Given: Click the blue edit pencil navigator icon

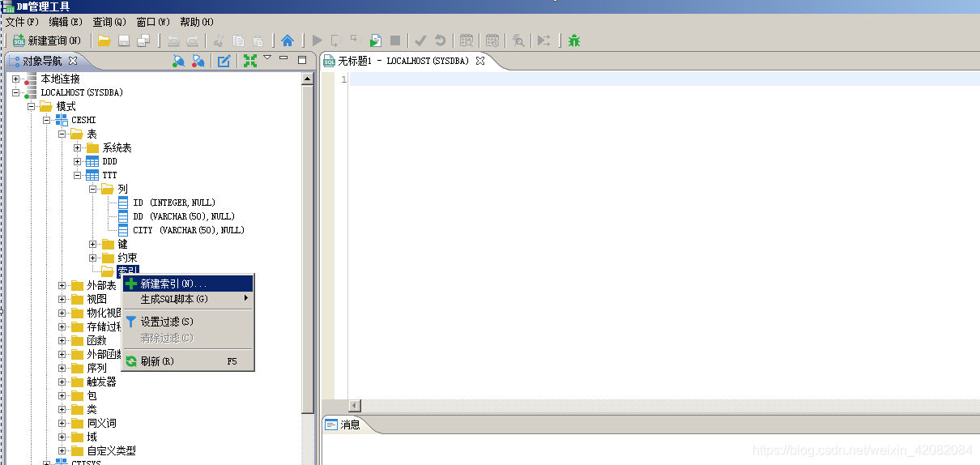Looking at the screenshot, I should coord(224,61).
